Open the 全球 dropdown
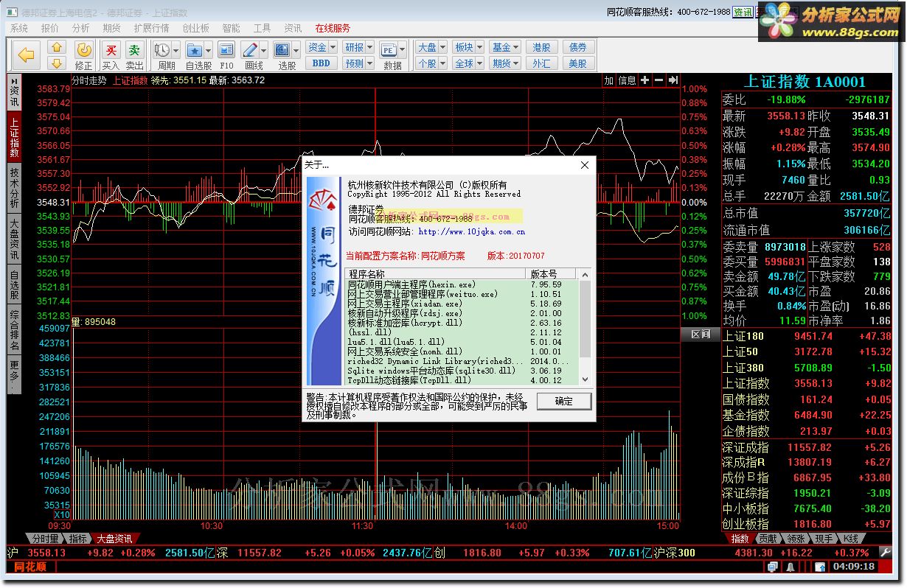Image resolution: width=907 pixels, height=588 pixels. click(x=468, y=63)
